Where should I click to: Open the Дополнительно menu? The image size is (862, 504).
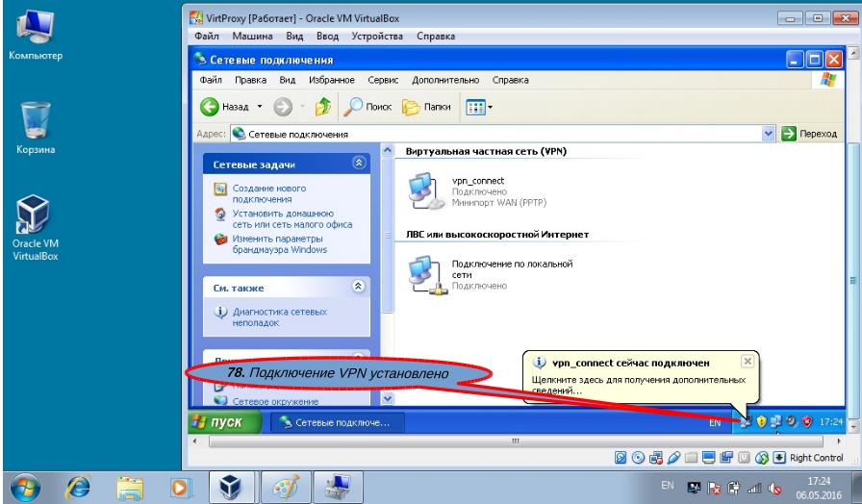click(x=445, y=80)
